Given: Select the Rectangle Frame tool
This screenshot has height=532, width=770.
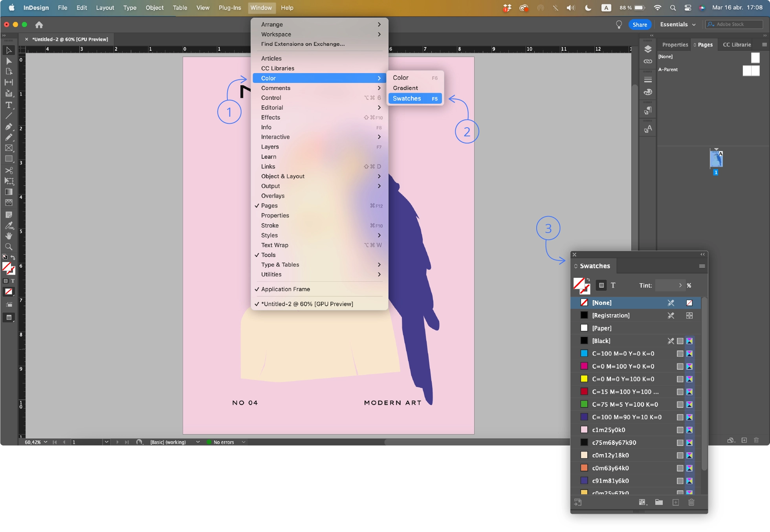Looking at the screenshot, I should (9, 148).
